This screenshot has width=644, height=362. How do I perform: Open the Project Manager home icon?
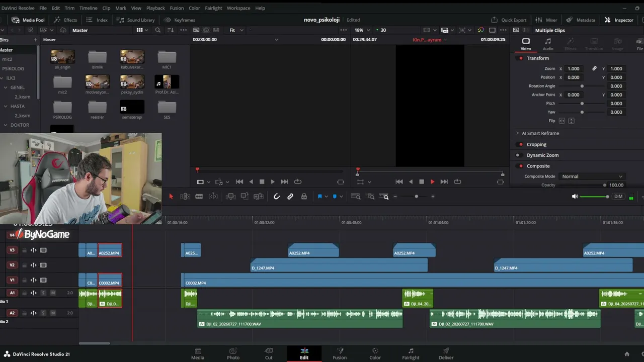627,354
